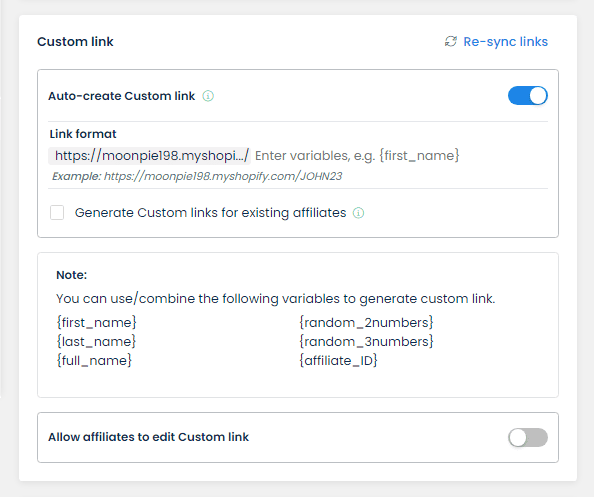Click the circular re-sync arrows icon
The image size is (594, 497).
point(450,41)
